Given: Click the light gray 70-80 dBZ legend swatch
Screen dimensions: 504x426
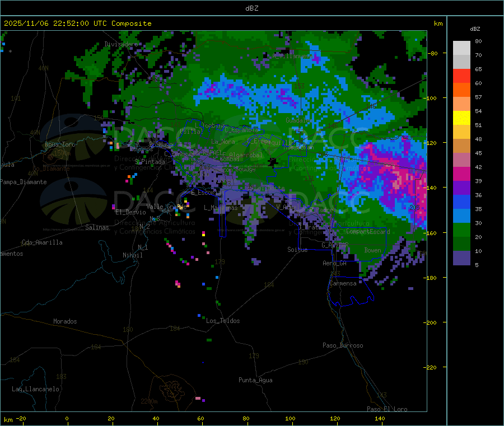Looking at the screenshot, I should point(461,48).
